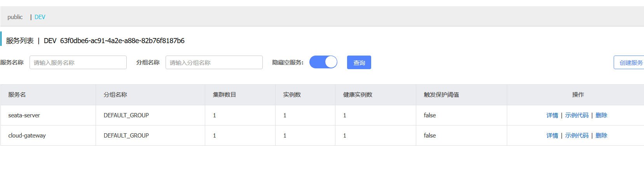Toggle the 隐藏空服务 switch
The width and height of the screenshot is (644, 176).
pyautogui.click(x=323, y=62)
